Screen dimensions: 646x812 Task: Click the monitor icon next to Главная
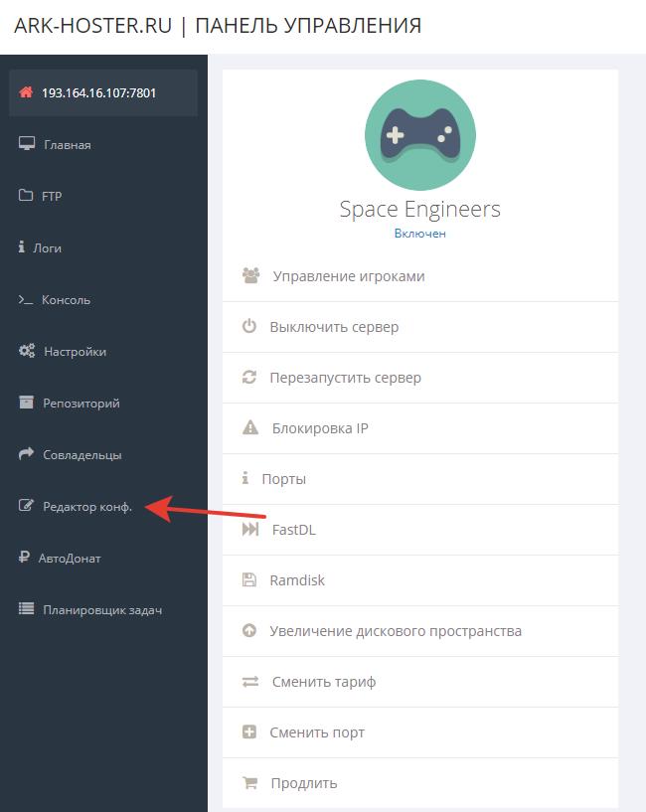[27, 143]
